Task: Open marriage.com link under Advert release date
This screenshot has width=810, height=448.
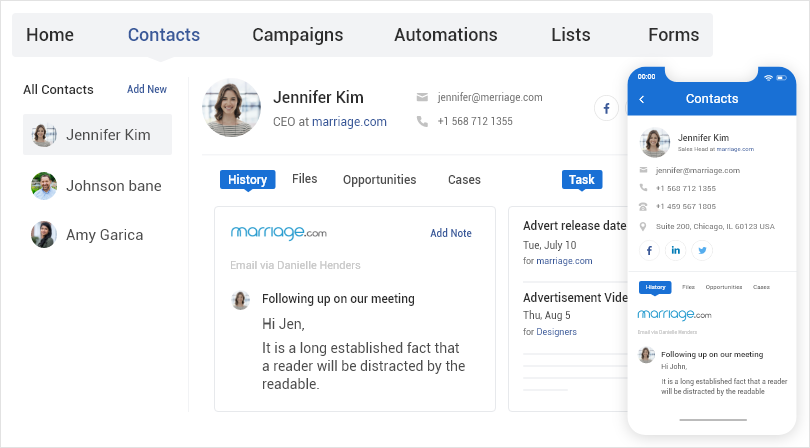Action: pos(564,261)
